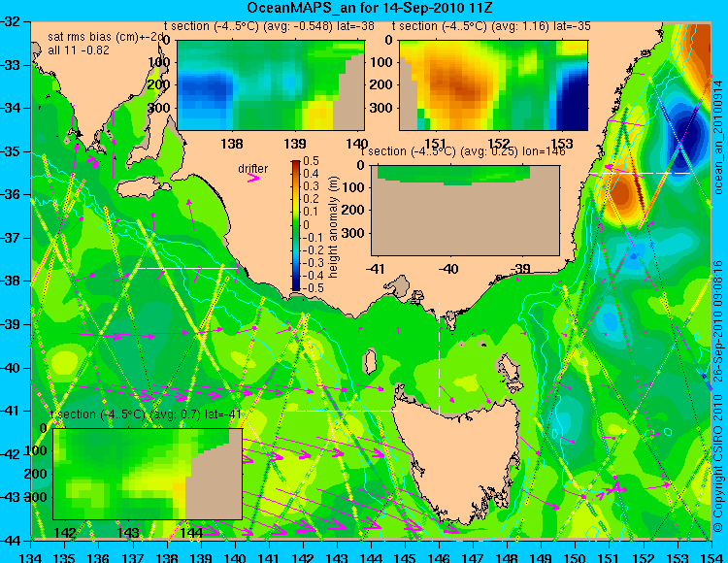Select the 'height anomaly (m)' vertical label

pos(333,227)
